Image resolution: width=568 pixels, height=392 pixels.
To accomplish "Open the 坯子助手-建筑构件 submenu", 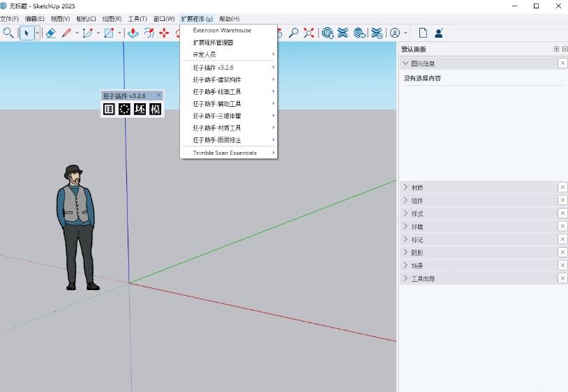I will point(229,80).
